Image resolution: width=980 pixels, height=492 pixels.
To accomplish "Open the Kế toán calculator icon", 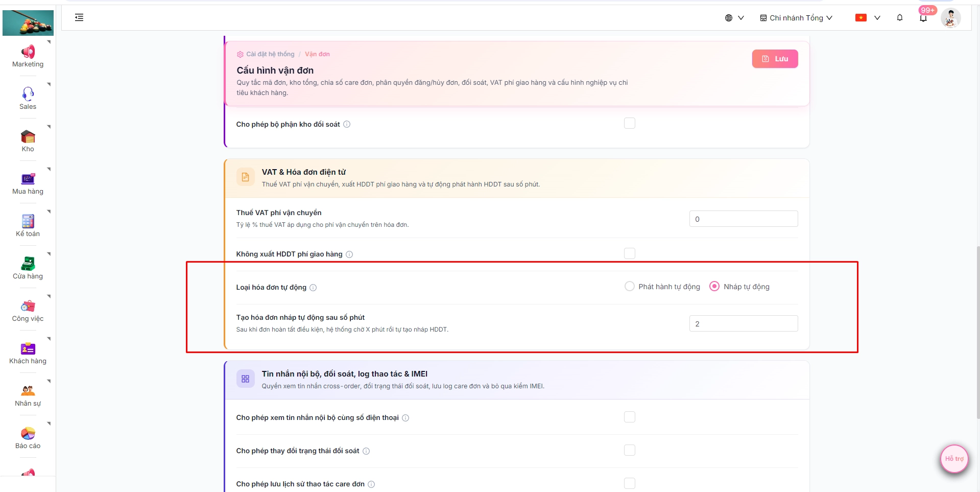I will pyautogui.click(x=28, y=221).
